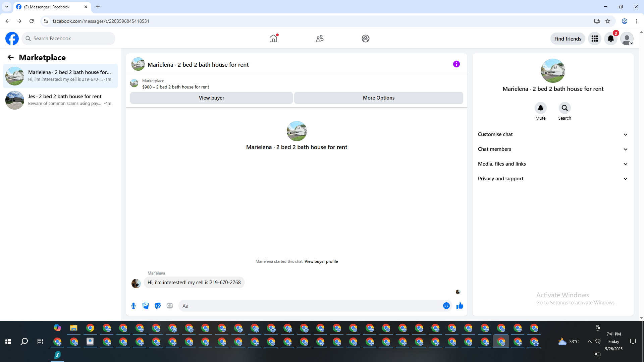Open the sticker picker icon
This screenshot has height=362, width=644.
[x=158, y=306]
